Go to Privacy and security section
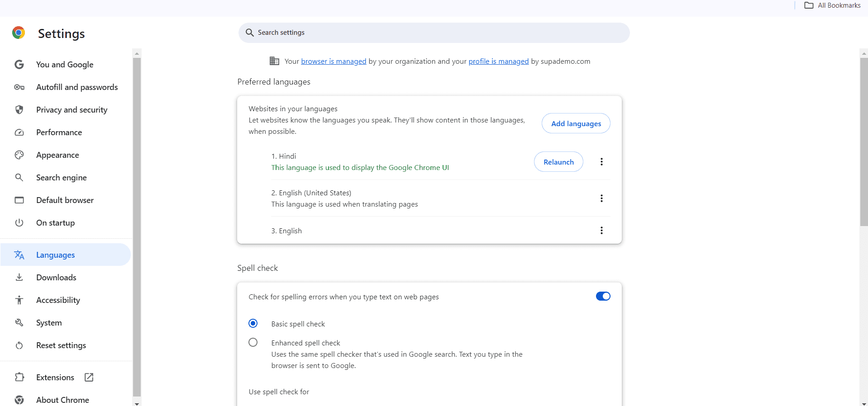The height and width of the screenshot is (406, 868). (x=65, y=109)
